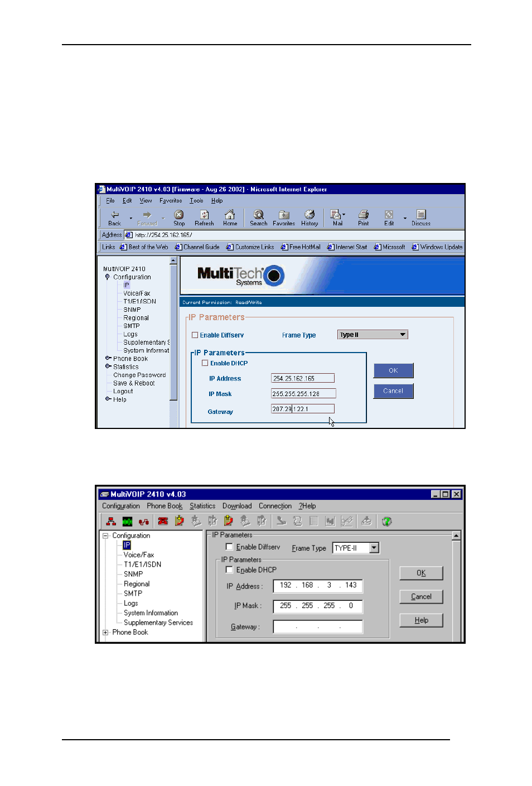
Task: Expand Phone Book node in application tree
Action: pyautogui.click(x=105, y=633)
